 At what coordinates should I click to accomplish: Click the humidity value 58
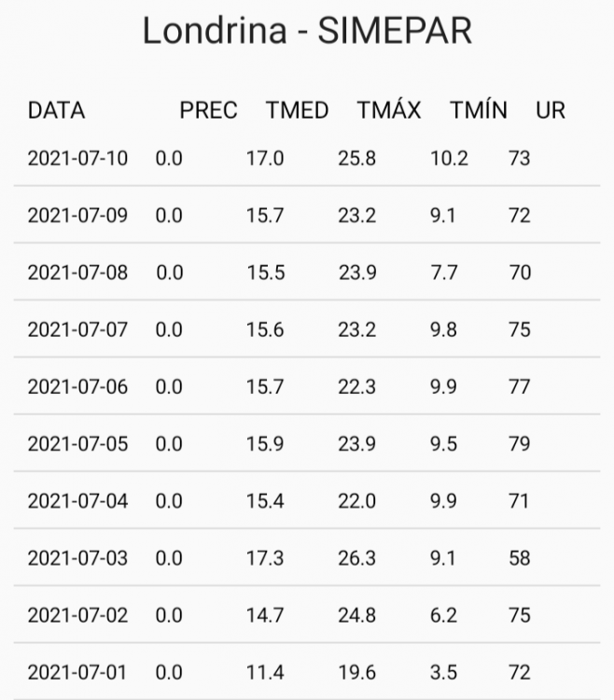pos(519,558)
